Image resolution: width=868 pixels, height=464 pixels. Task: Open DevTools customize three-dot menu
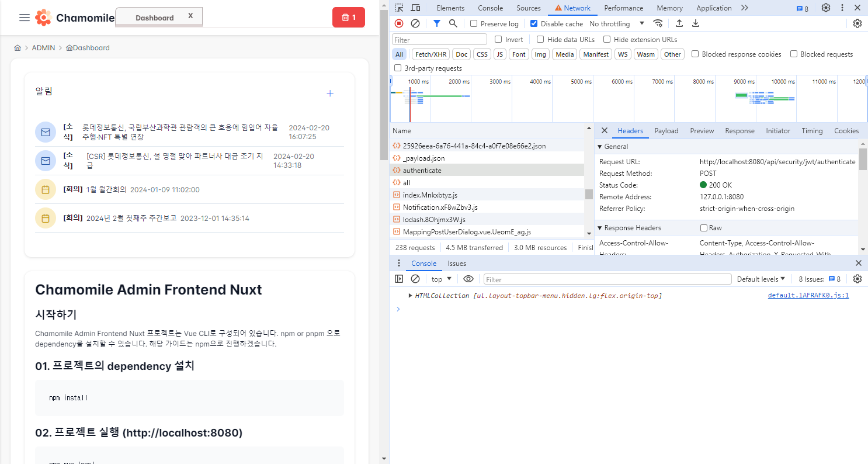(842, 8)
